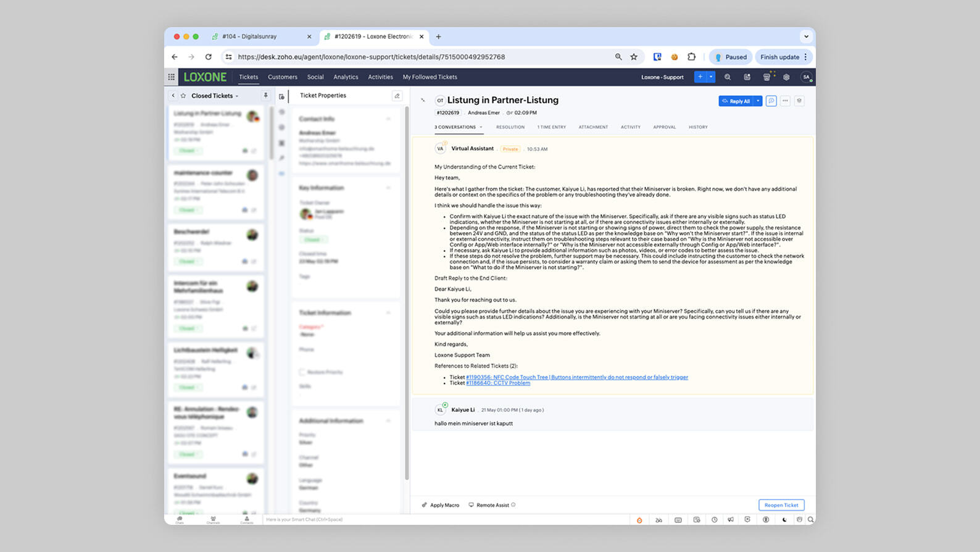Open dropdown beside the plus button

click(711, 77)
